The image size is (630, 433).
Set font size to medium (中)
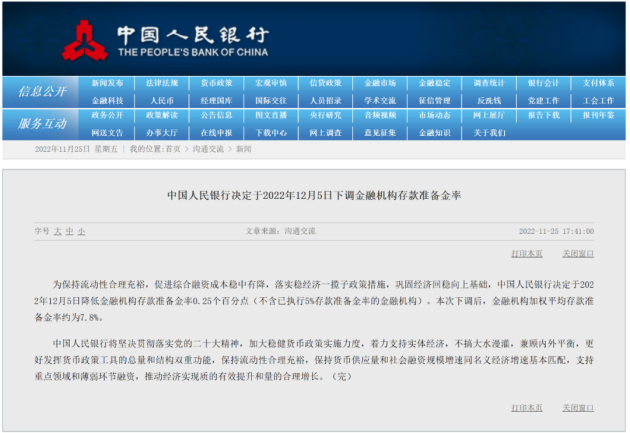click(70, 231)
